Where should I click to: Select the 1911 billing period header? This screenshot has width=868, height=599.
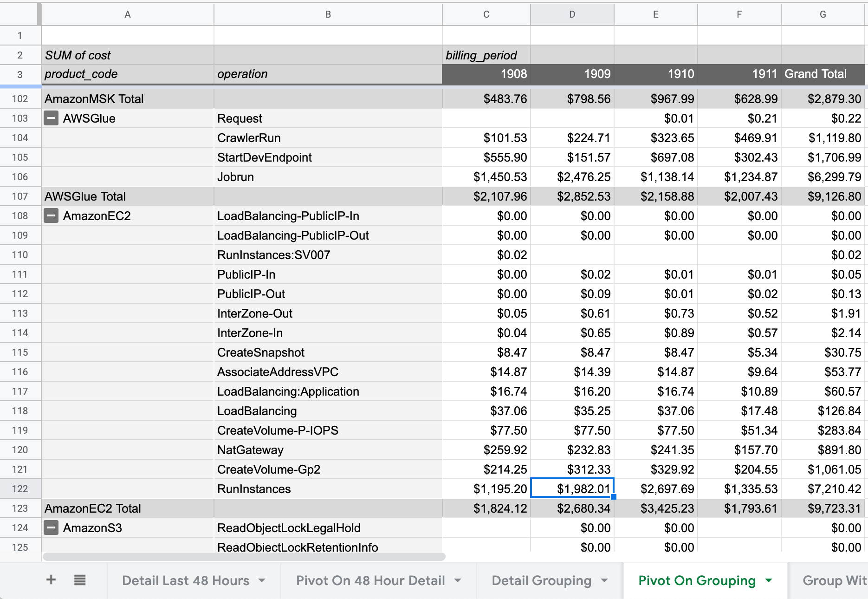[739, 74]
